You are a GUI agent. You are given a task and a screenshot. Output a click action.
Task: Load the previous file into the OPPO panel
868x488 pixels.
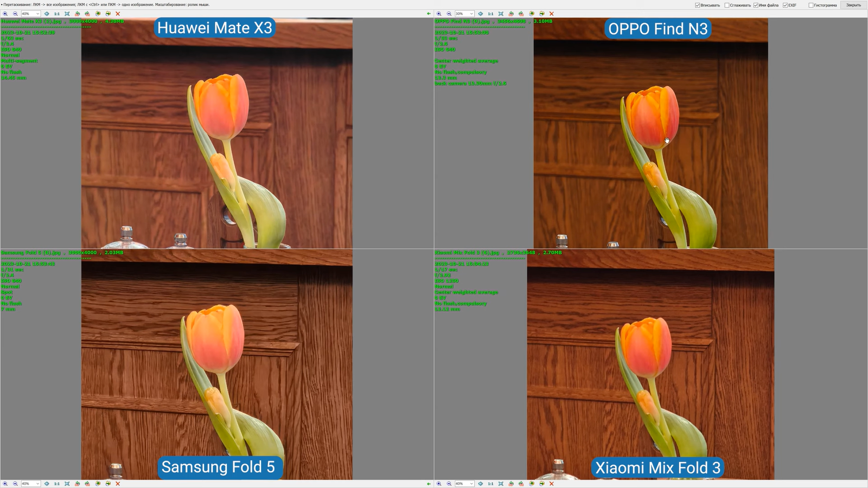[532, 14]
